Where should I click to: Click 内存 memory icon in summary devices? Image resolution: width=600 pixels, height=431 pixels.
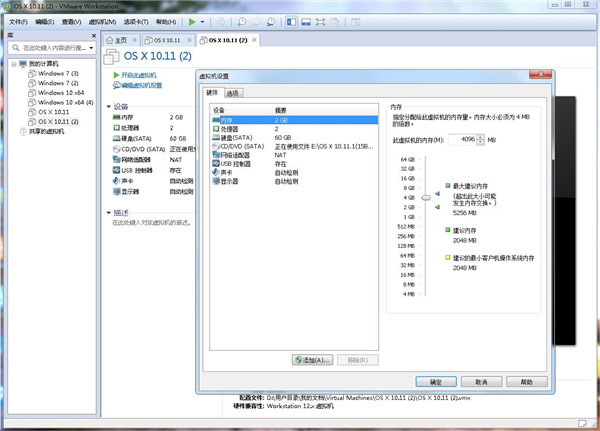click(117, 117)
